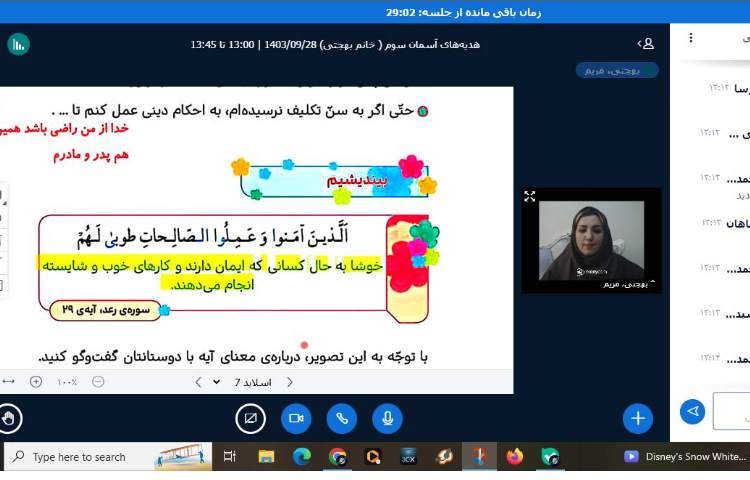
Task: Open webcam user name dropdown
Action: pyautogui.click(x=628, y=284)
